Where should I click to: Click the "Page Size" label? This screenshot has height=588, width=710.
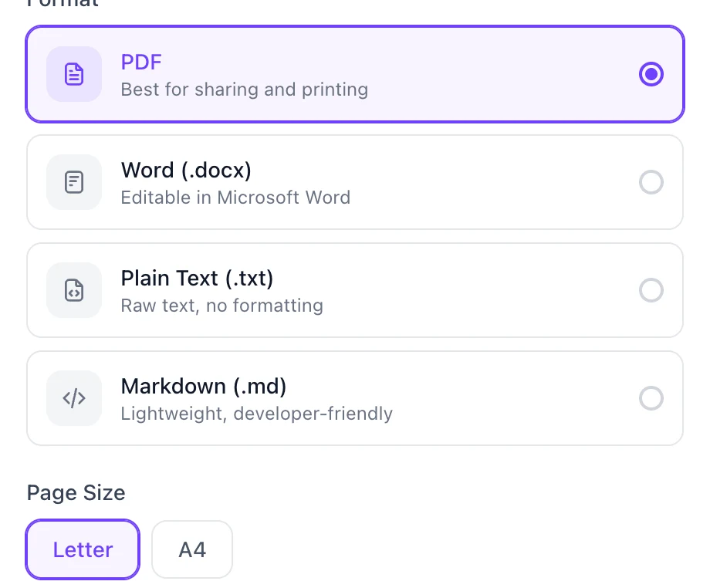(x=76, y=493)
